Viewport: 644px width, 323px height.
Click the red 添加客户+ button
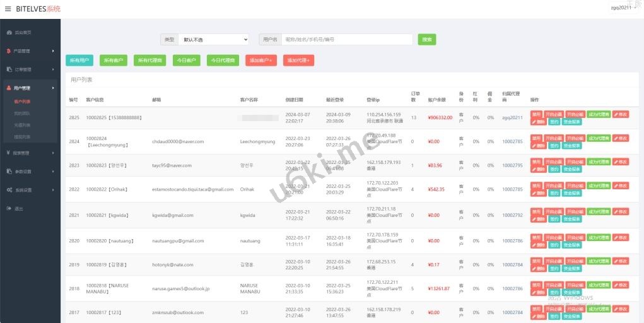point(261,61)
